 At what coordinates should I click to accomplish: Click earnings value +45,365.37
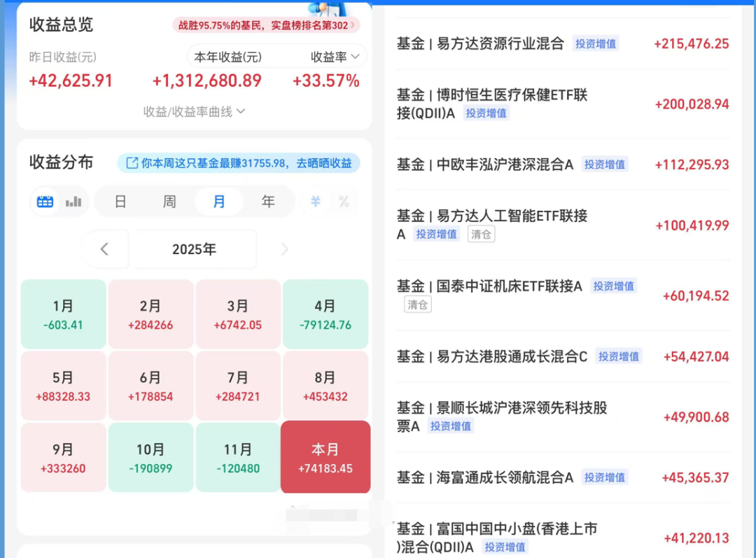click(695, 478)
